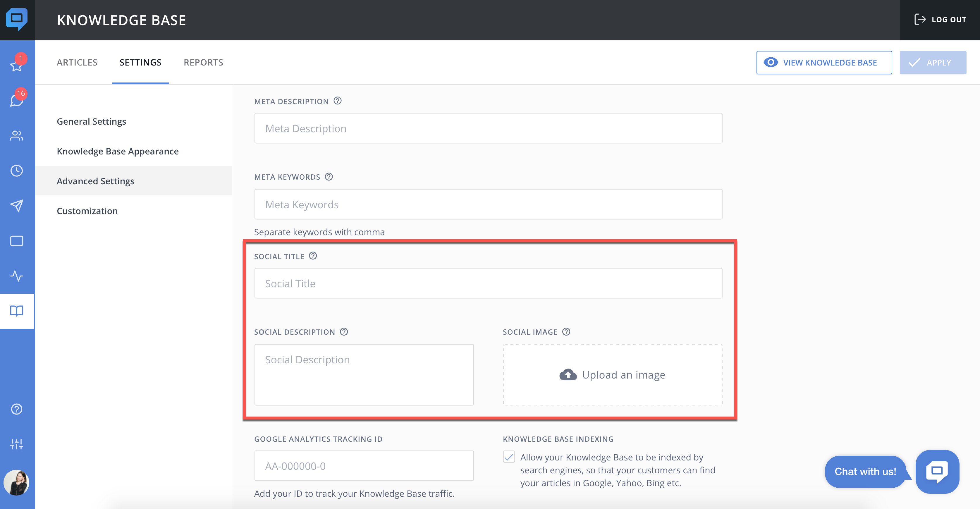Click help icon next to Meta Description
The width and height of the screenshot is (980, 509).
coord(338,101)
